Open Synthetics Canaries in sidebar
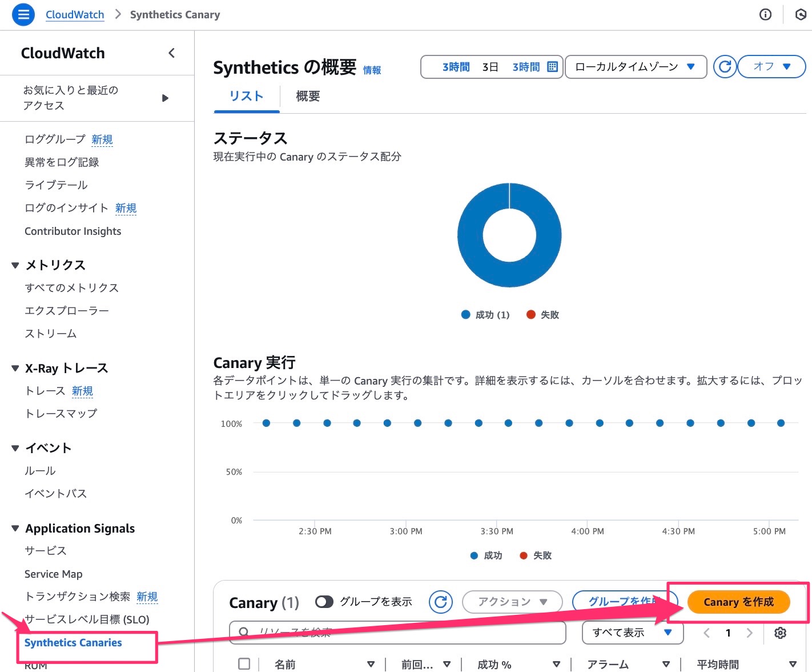The height and width of the screenshot is (672, 812). click(x=73, y=642)
